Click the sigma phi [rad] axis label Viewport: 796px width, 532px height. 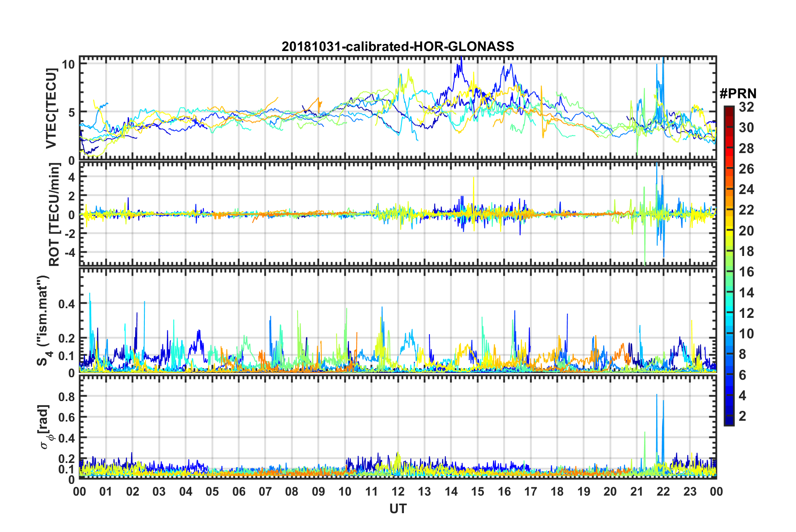tap(45, 427)
